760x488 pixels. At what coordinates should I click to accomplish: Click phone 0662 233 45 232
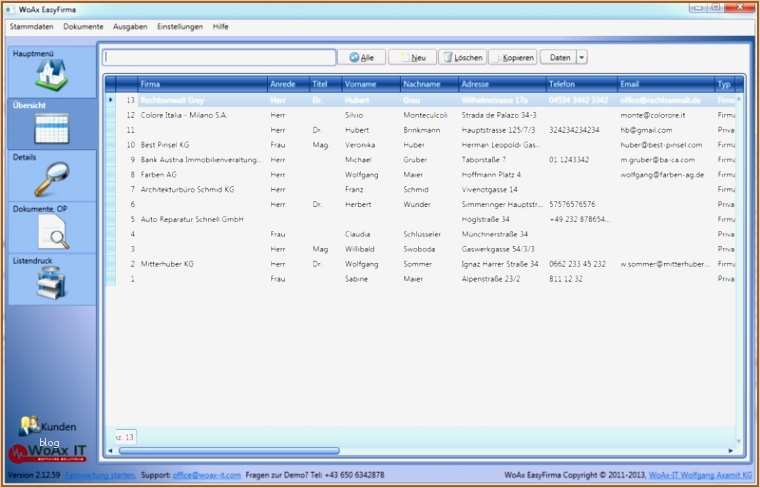click(577, 264)
